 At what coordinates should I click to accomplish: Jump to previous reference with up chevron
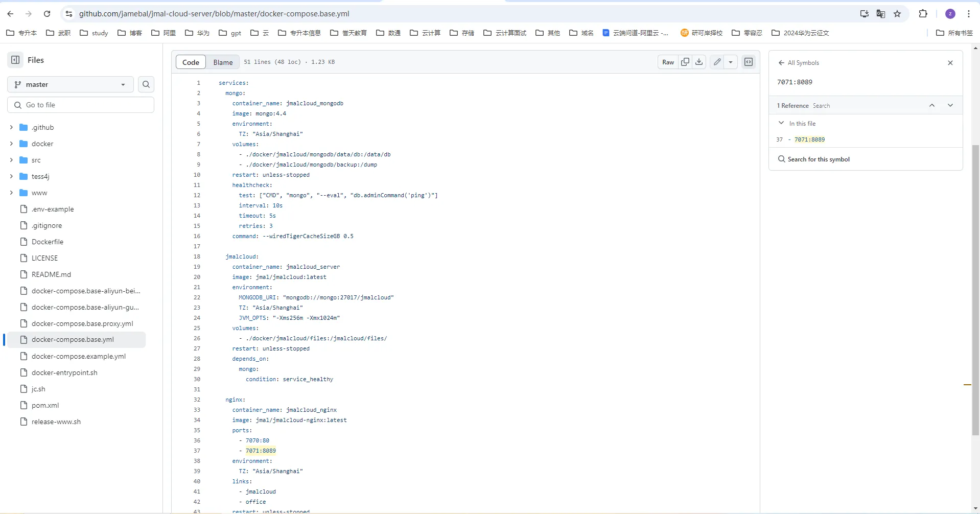point(932,105)
